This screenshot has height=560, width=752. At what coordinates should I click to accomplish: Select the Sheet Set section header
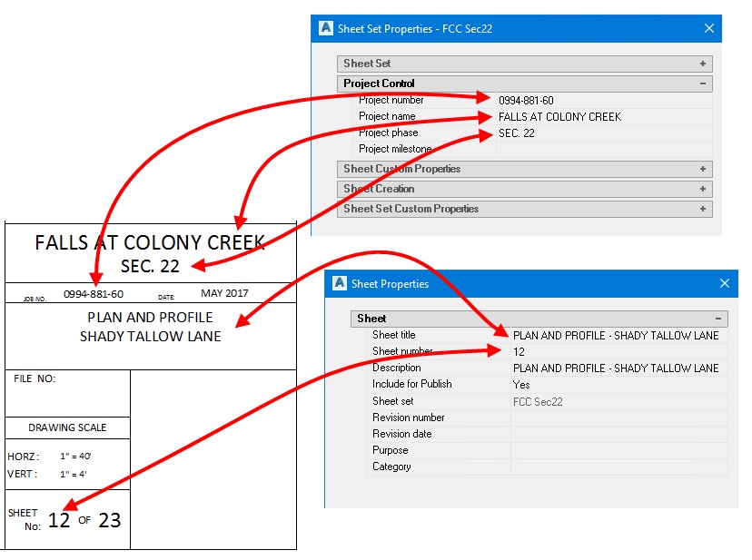[525, 64]
